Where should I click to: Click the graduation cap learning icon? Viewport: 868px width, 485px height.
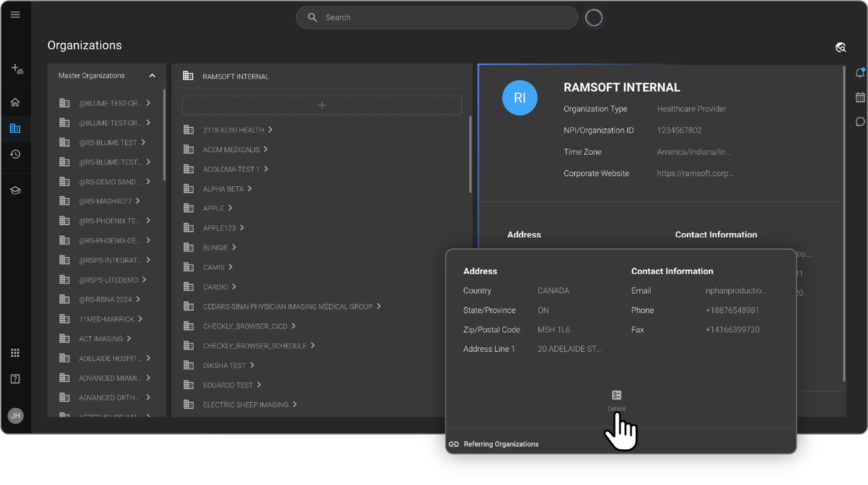[15, 191]
